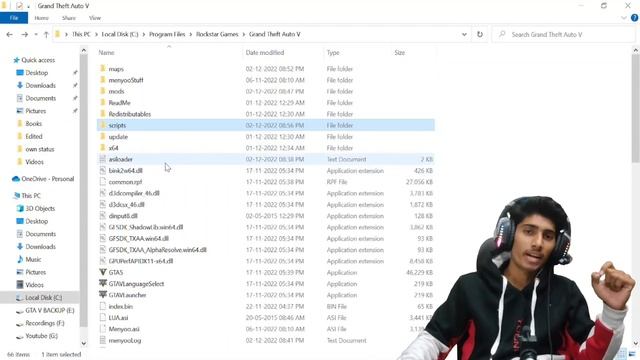Select own status folder in sidebar
640x360 pixels.
[40, 149]
